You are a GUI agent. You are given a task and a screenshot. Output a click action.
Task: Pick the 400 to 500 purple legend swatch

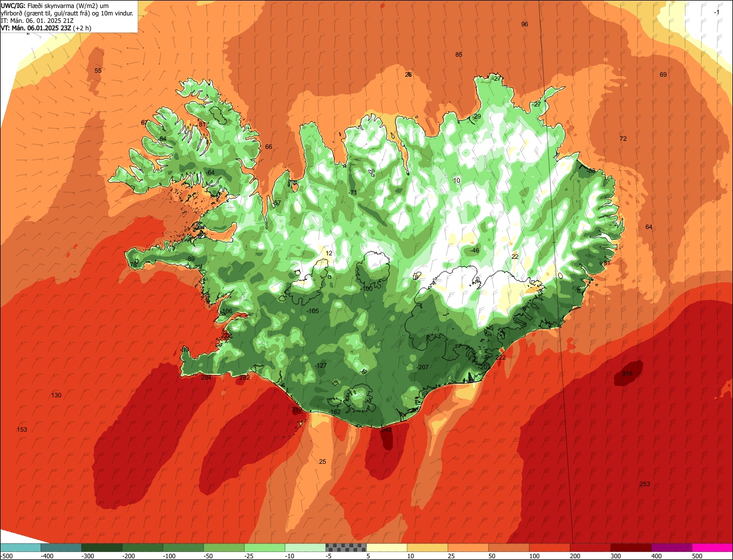[x=671, y=547]
